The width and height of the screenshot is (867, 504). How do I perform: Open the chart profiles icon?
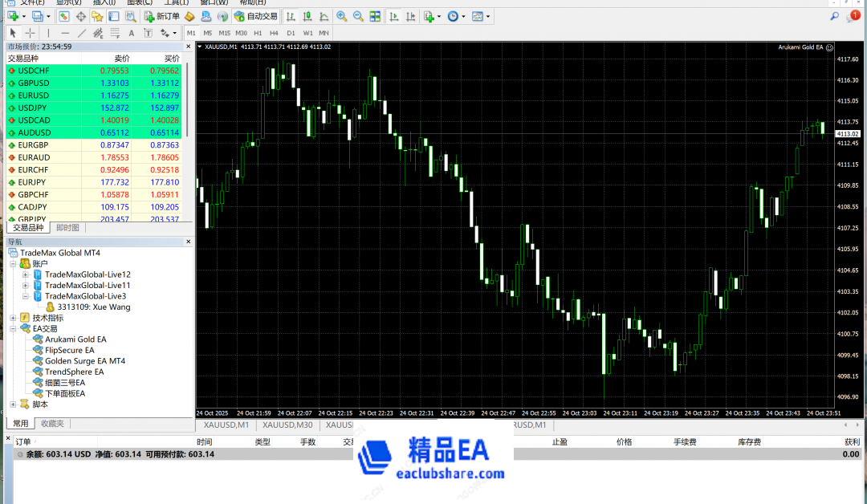pos(37,17)
